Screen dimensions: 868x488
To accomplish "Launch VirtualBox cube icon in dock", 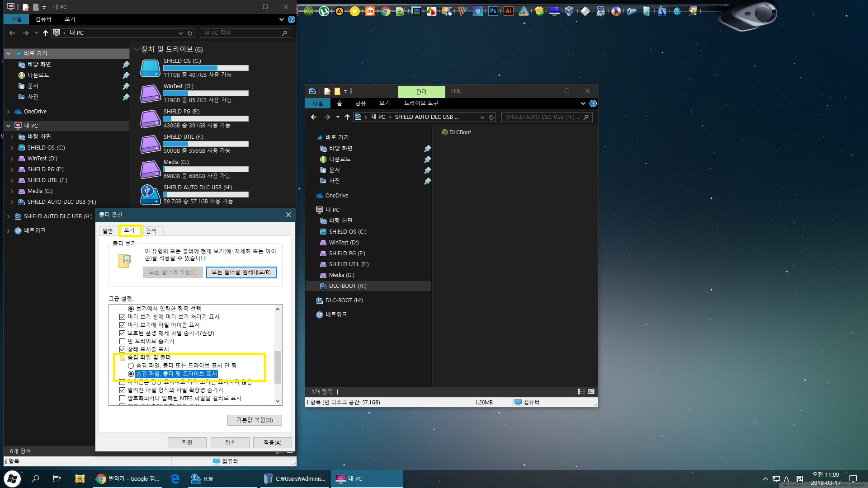I will pyautogui.click(x=569, y=11).
